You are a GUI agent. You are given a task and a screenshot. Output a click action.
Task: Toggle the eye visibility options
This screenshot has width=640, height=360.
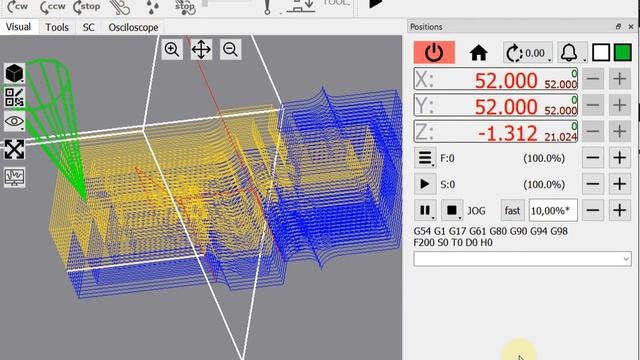coord(14,121)
